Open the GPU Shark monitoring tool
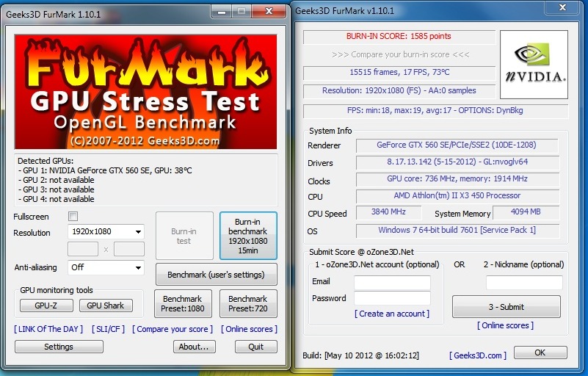The height and width of the screenshot is (376, 588). (106, 305)
